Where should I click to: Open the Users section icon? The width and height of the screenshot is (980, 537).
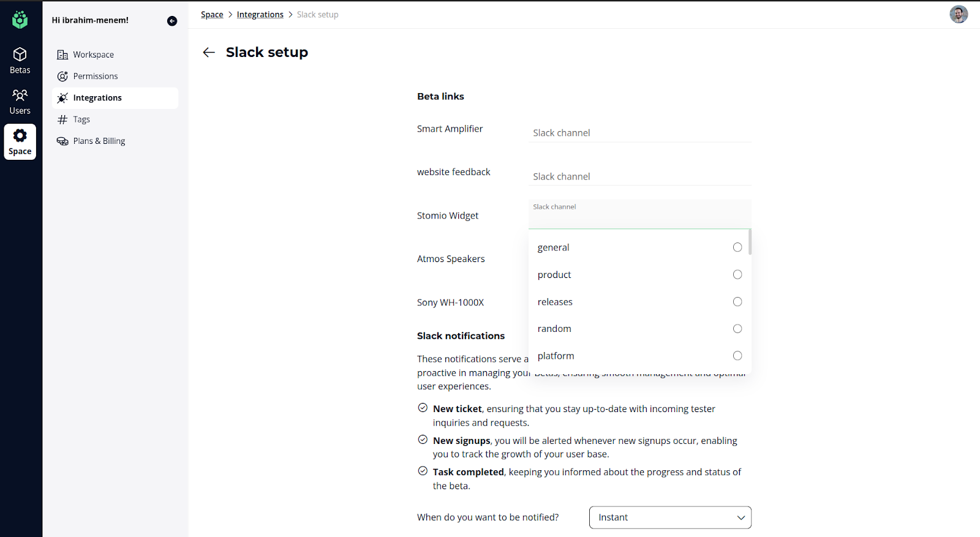20,95
